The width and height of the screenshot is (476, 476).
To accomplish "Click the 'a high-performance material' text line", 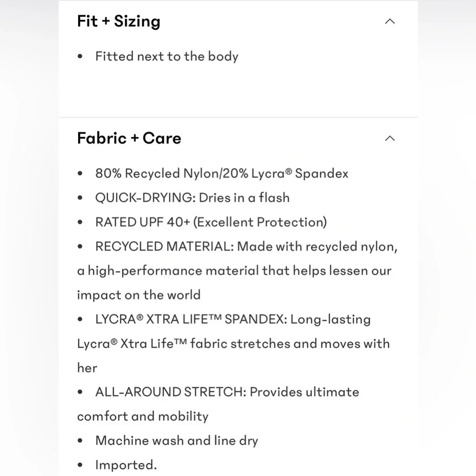I will click(x=234, y=270).
